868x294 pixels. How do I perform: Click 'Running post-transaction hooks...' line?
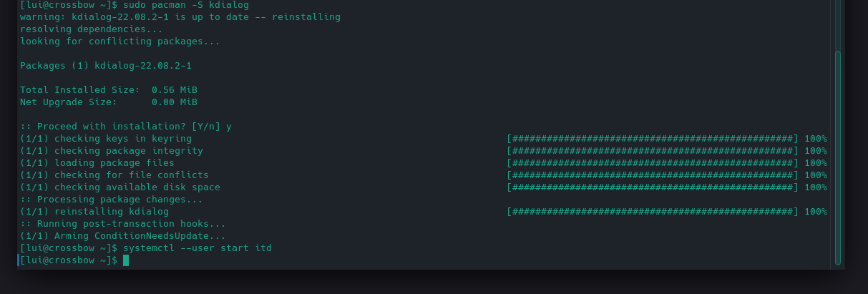pyautogui.click(x=122, y=224)
